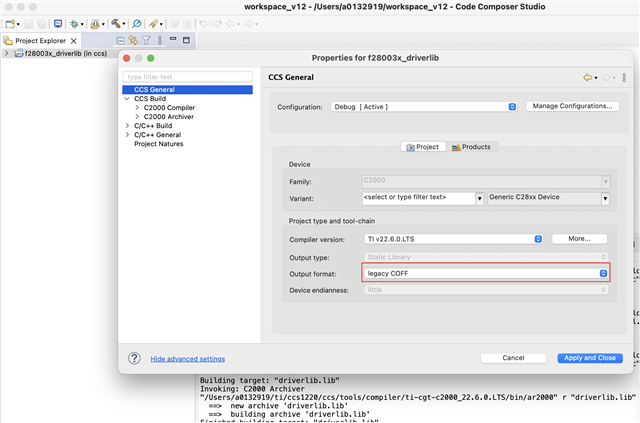Switch to the Products tab
Viewport: 640px width, 423px height.
pos(471,147)
